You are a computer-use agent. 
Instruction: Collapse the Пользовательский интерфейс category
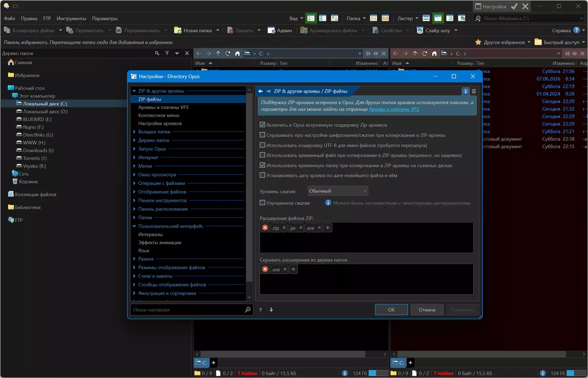coord(134,226)
